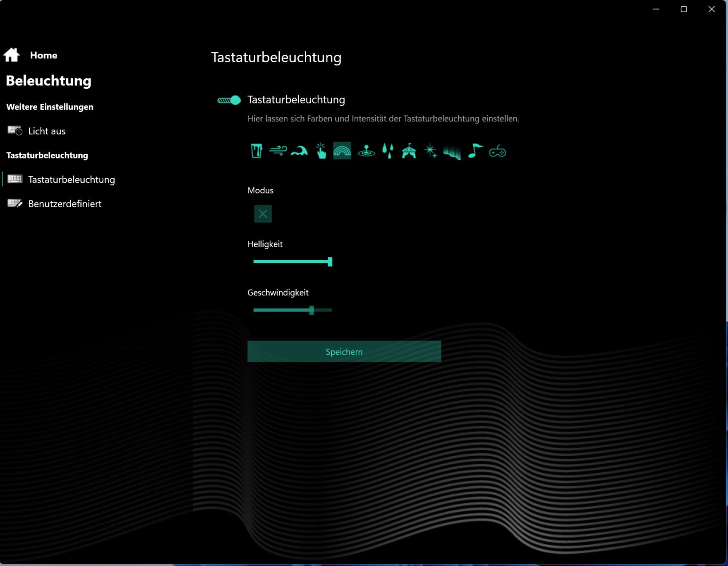
Task: Pick the gamepad gaming lighting effect
Action: click(497, 152)
